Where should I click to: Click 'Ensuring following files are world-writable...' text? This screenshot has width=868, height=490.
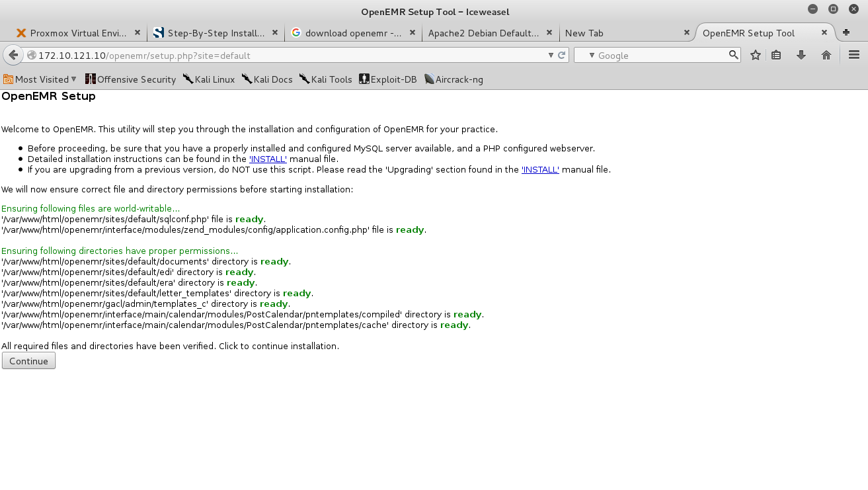click(91, 209)
